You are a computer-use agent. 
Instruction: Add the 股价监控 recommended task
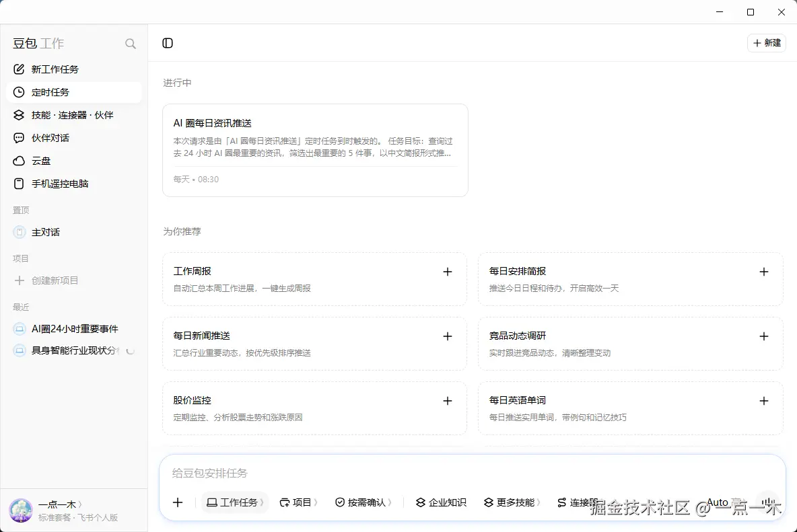pyautogui.click(x=447, y=401)
